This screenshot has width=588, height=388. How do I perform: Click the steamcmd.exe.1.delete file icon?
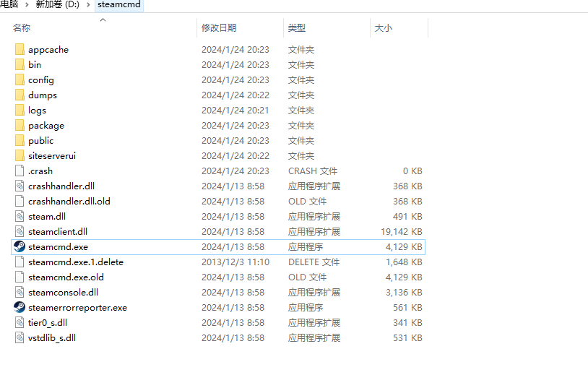click(x=20, y=262)
